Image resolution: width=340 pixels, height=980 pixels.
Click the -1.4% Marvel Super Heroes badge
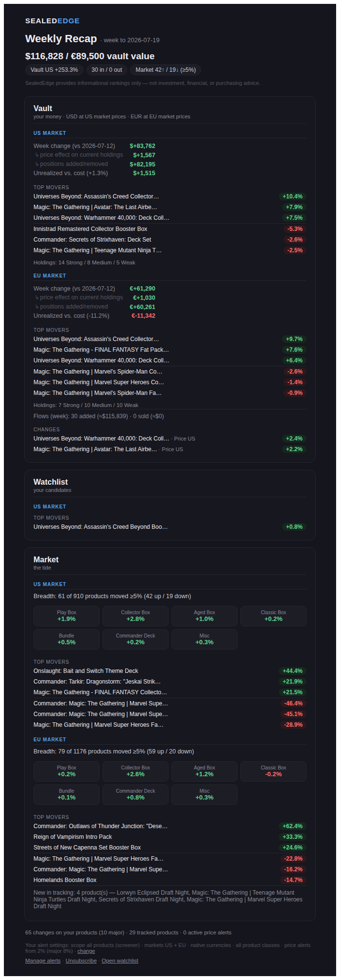tap(295, 382)
